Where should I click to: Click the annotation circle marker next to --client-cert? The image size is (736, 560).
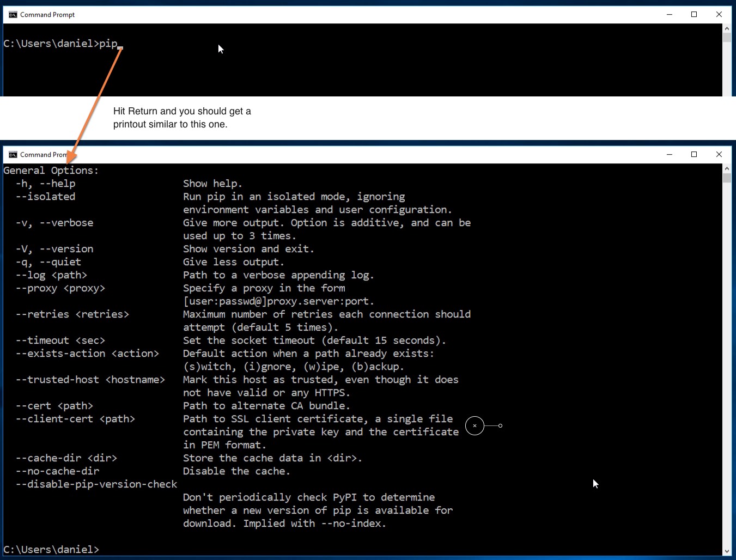(474, 425)
